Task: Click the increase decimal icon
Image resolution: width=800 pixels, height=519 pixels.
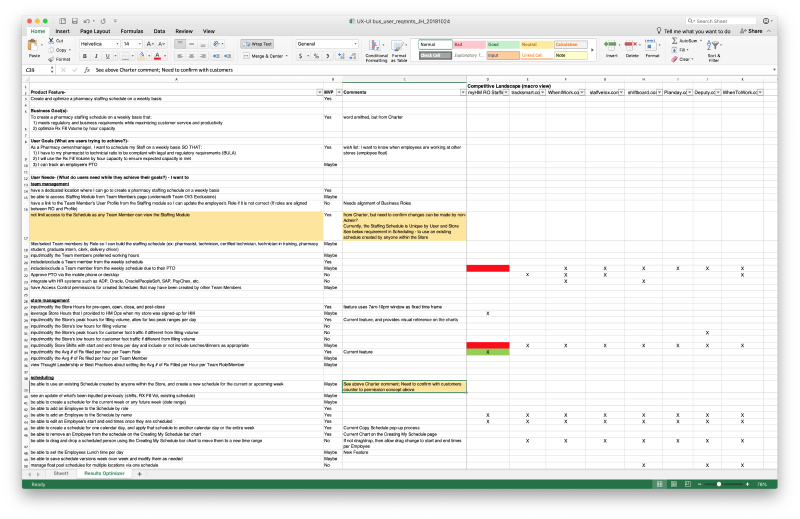Action: (341, 56)
